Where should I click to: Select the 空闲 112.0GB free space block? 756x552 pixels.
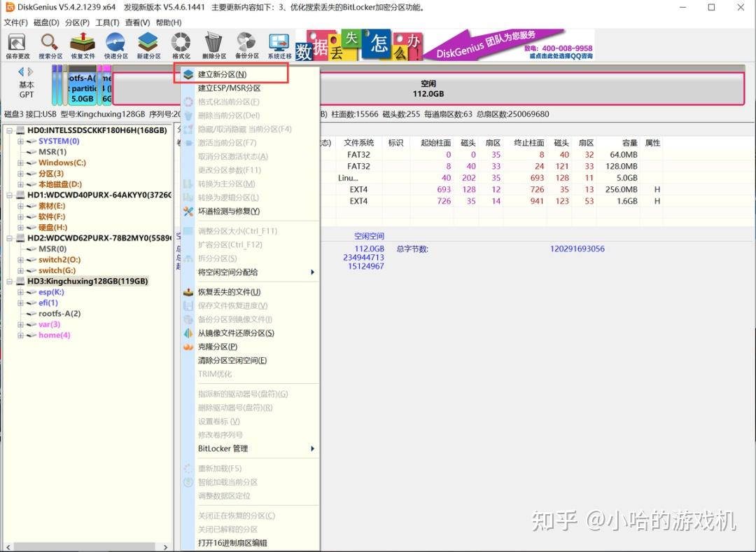coord(427,87)
